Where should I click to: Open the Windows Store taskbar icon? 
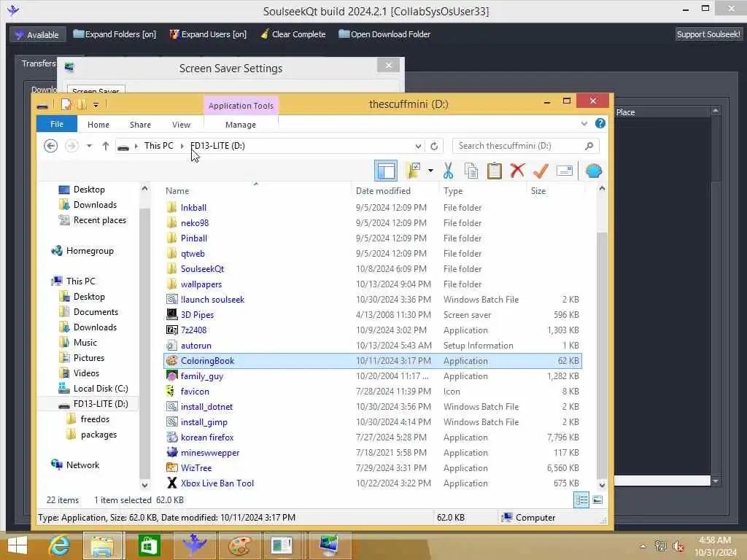[x=149, y=545]
